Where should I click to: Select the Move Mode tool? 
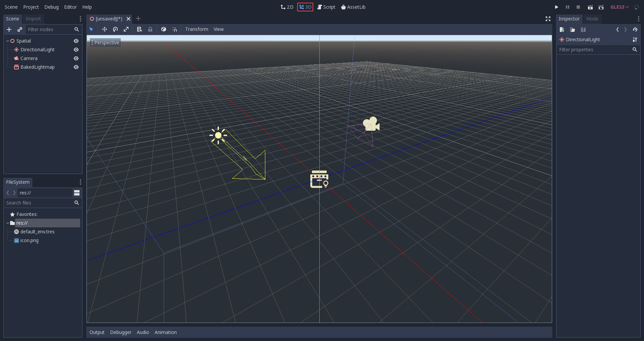pos(104,29)
